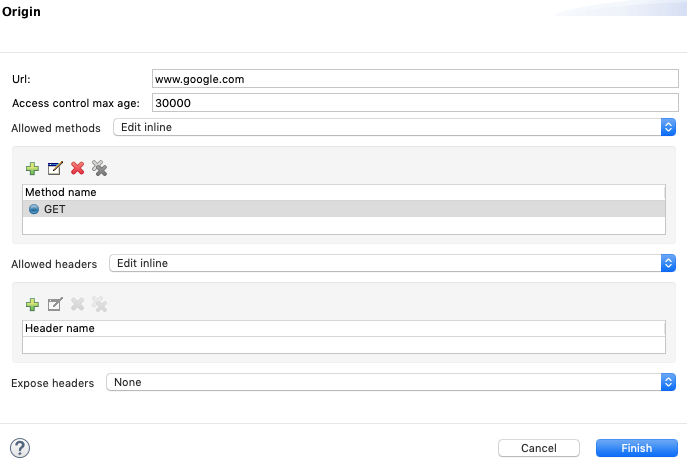Click the remove all methods icon

coord(99,168)
